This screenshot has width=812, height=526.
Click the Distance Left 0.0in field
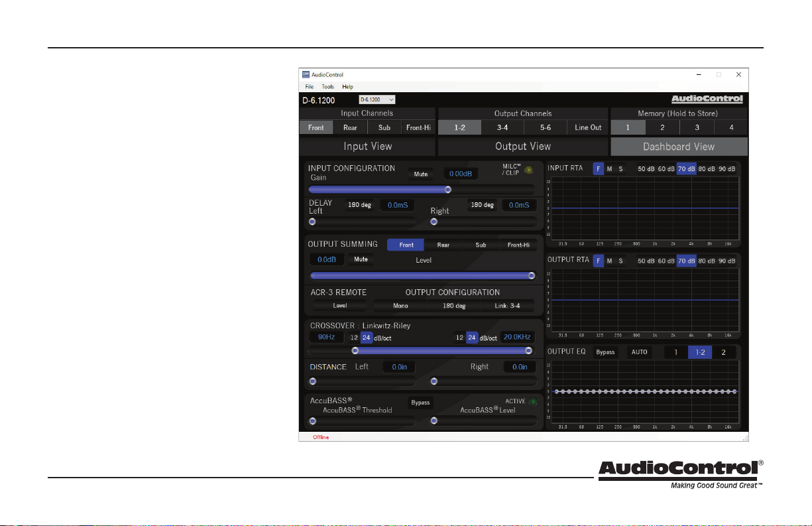[x=399, y=367]
